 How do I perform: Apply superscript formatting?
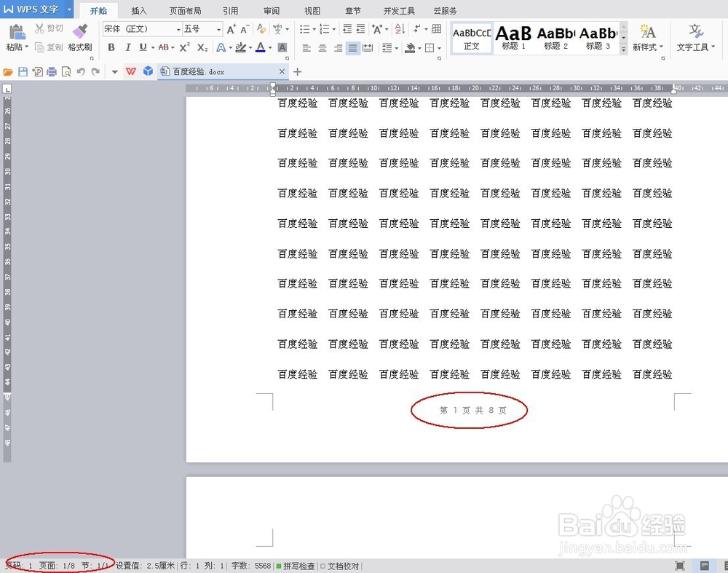[x=184, y=47]
